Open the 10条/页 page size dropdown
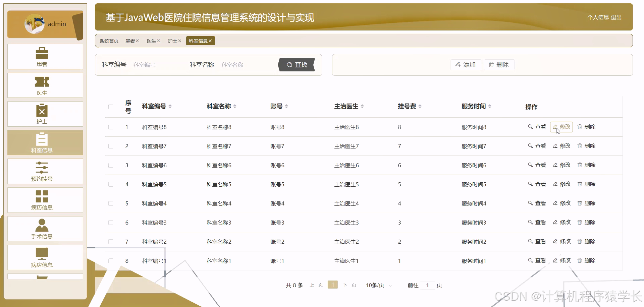 [378, 285]
